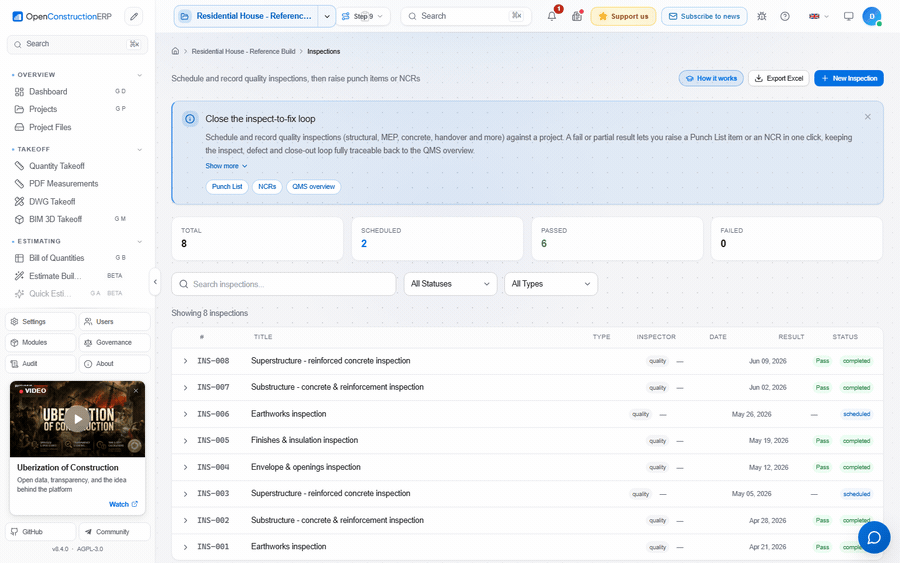
Task: Open the help question mark icon
Action: [x=785, y=16]
